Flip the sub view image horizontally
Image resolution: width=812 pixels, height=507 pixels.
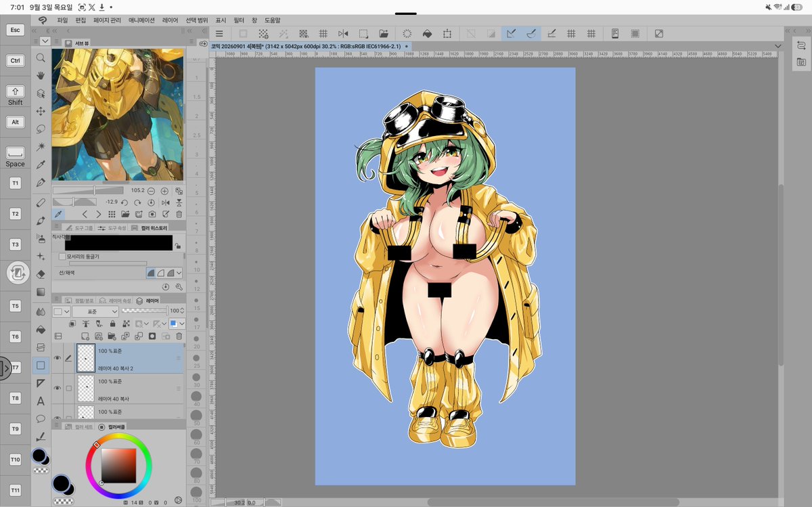click(164, 202)
